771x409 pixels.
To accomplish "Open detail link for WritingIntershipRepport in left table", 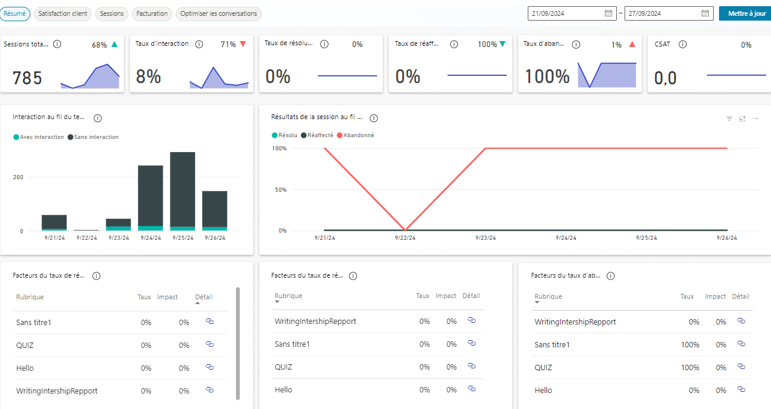I will coord(210,390).
